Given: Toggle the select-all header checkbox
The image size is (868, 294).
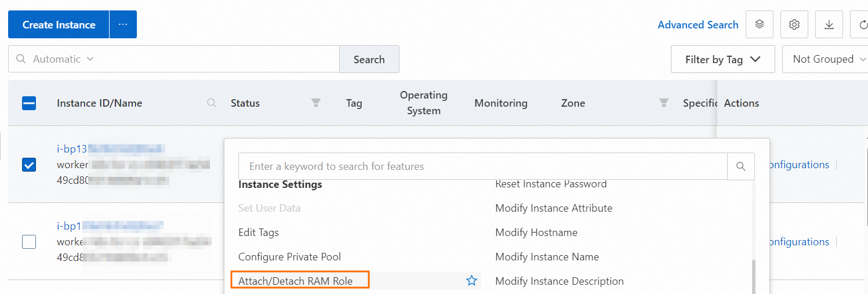Looking at the screenshot, I should click(x=29, y=103).
